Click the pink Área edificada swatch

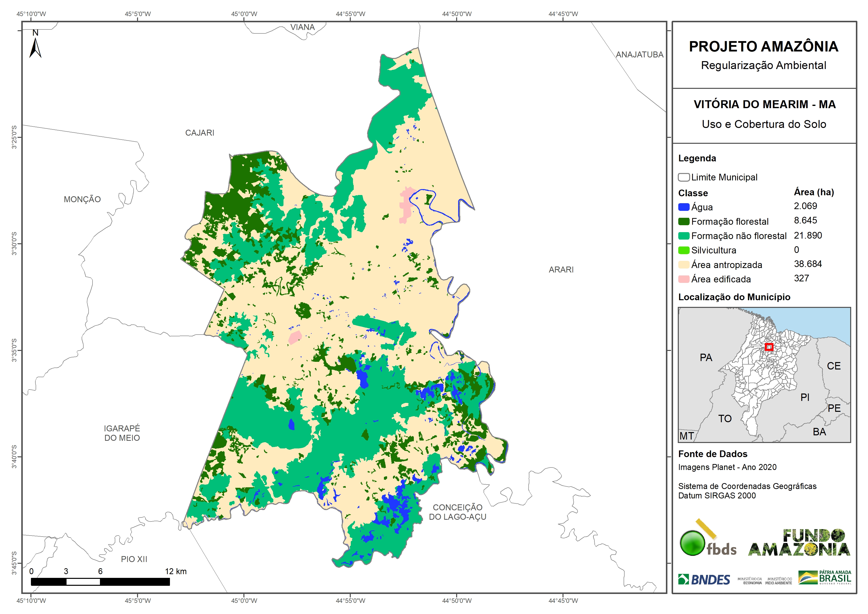click(x=683, y=279)
